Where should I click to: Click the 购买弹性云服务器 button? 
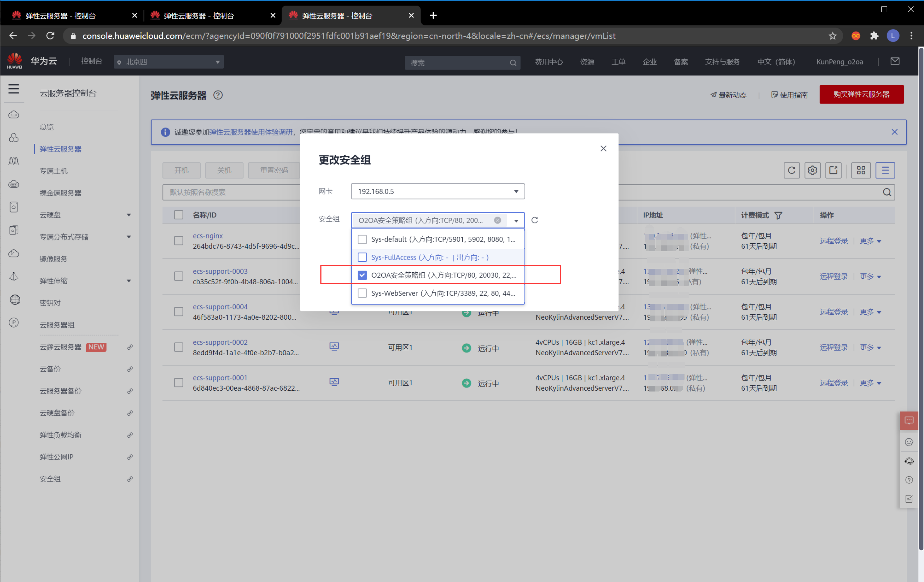[861, 94]
